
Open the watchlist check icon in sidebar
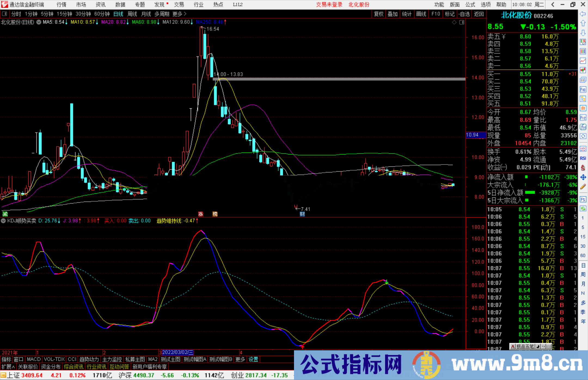(583, 42)
